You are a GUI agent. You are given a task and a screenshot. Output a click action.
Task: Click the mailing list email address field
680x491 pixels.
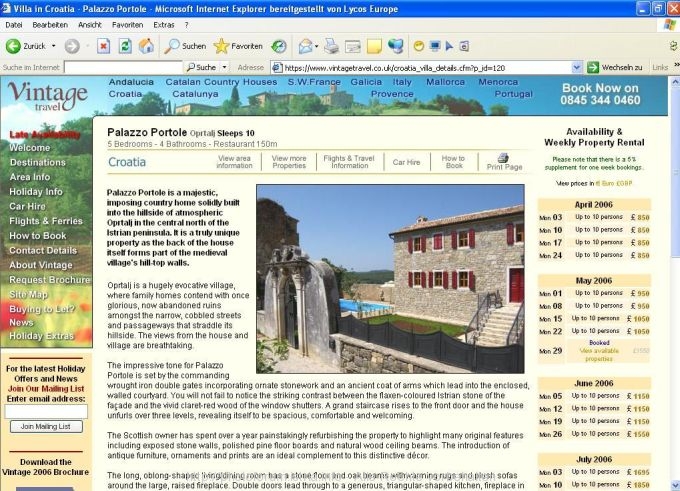click(46, 411)
